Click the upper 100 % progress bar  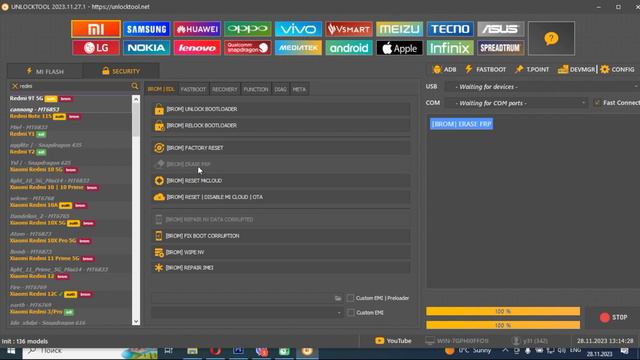(x=503, y=311)
